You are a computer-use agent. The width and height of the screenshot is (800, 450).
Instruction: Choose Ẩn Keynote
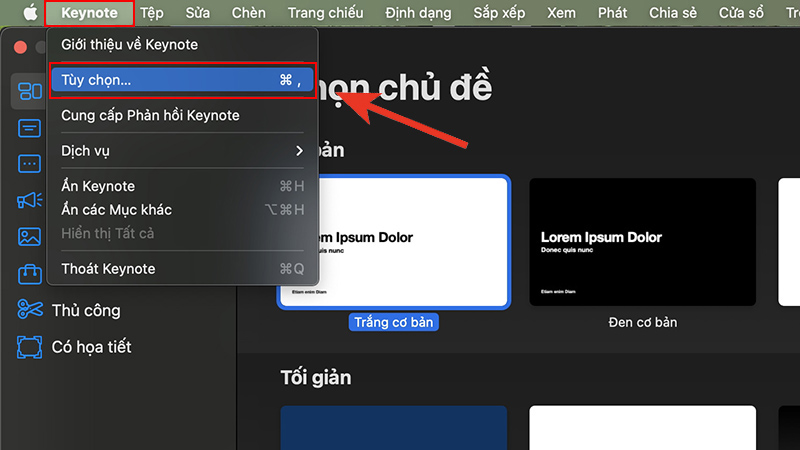[182, 186]
